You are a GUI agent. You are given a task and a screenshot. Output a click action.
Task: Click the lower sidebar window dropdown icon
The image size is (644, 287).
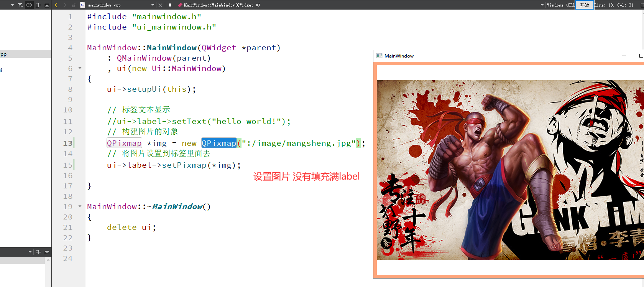[x=47, y=252]
